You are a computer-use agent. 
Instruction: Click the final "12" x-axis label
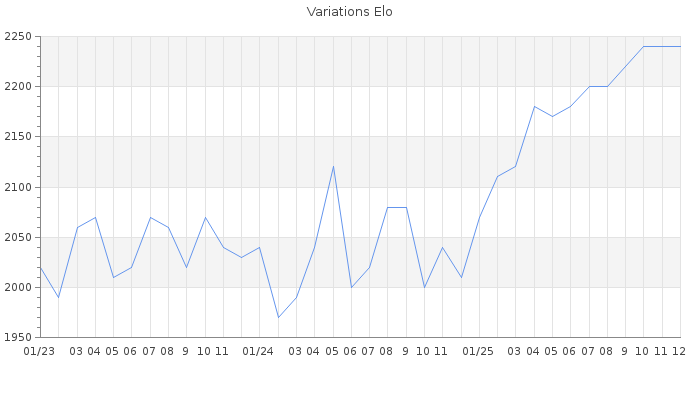679,351
